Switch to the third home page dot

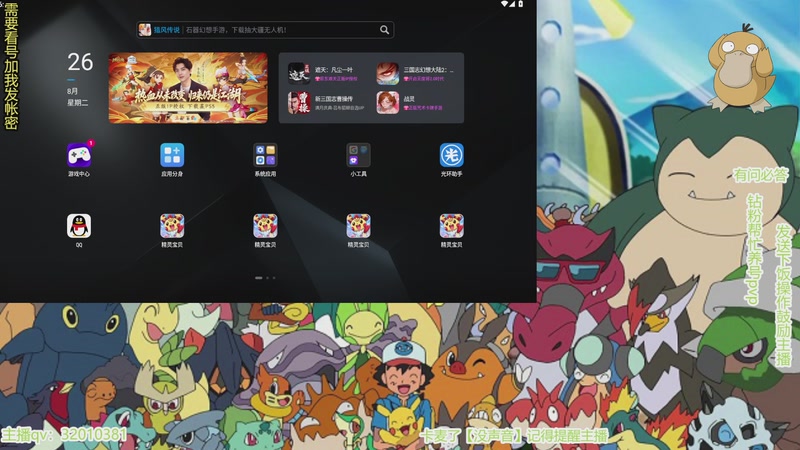point(274,278)
